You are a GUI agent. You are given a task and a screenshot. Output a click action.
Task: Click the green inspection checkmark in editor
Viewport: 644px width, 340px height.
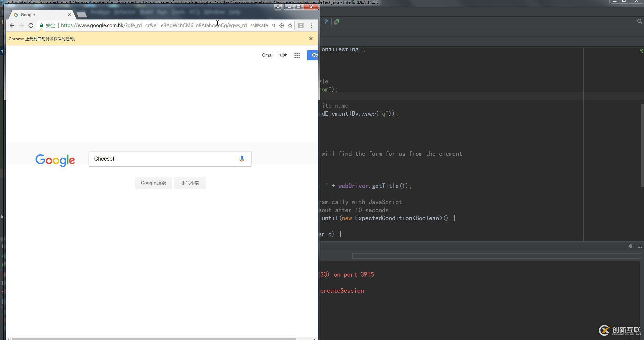point(641,50)
